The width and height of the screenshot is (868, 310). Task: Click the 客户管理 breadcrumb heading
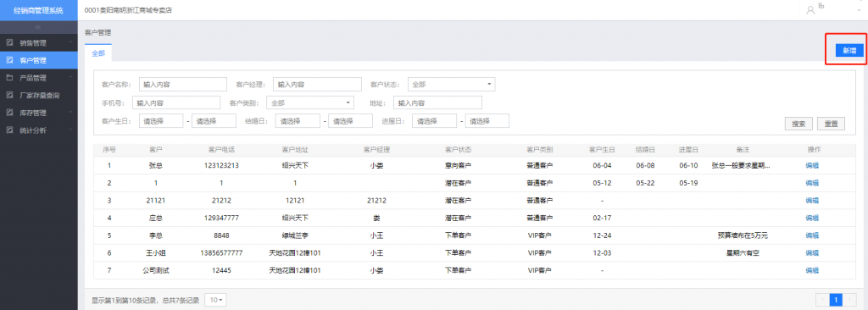[x=98, y=33]
